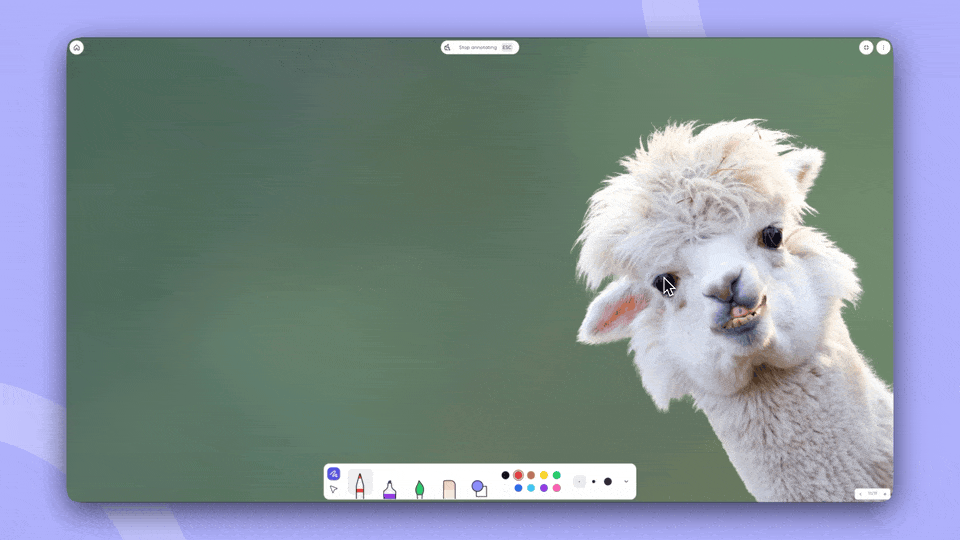Select the red pen tool
The height and width of the screenshot is (540, 960).
360,485
